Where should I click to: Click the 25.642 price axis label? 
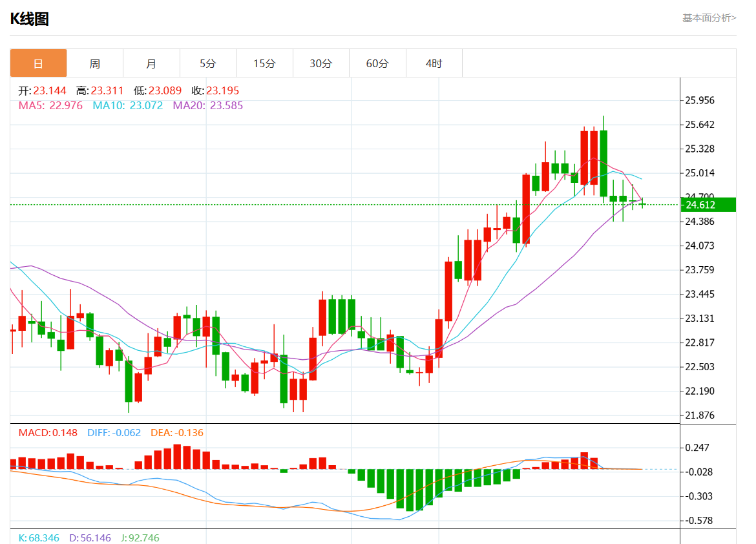tap(700, 125)
